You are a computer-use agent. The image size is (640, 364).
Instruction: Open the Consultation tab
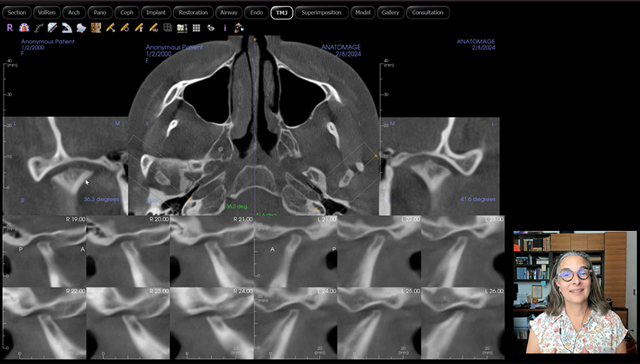click(x=428, y=13)
